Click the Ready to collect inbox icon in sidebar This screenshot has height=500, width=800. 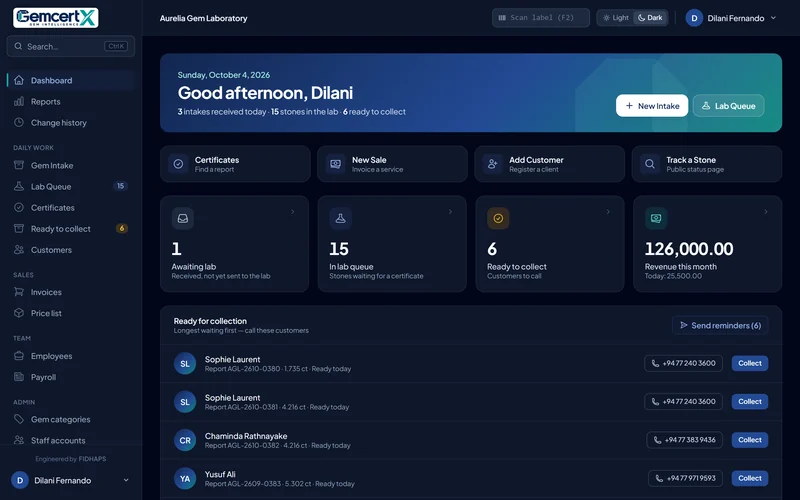[19, 229]
